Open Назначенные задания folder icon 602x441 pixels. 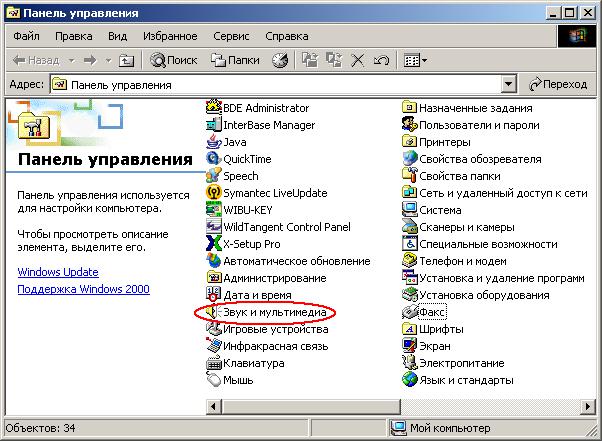pos(410,107)
